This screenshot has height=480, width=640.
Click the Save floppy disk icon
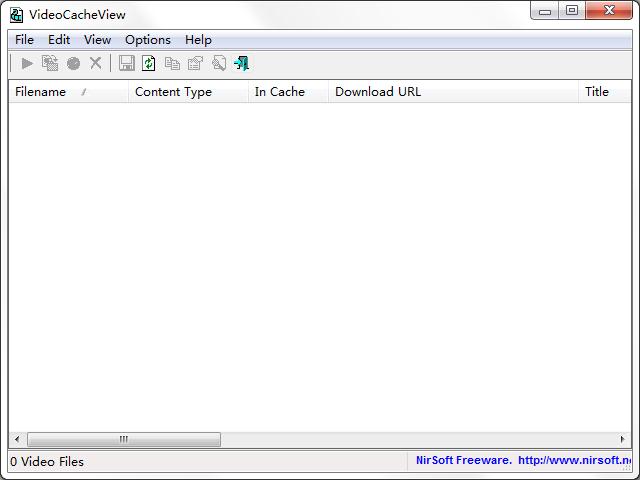[127, 64]
